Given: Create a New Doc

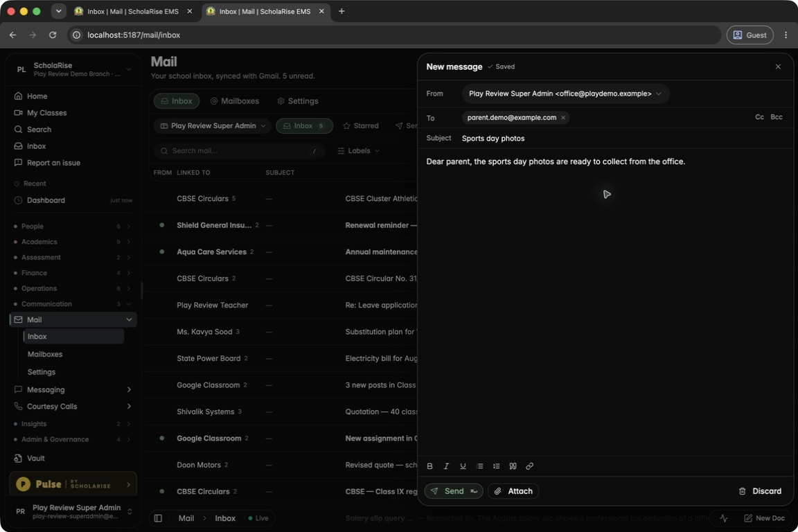Looking at the screenshot, I should click(764, 518).
